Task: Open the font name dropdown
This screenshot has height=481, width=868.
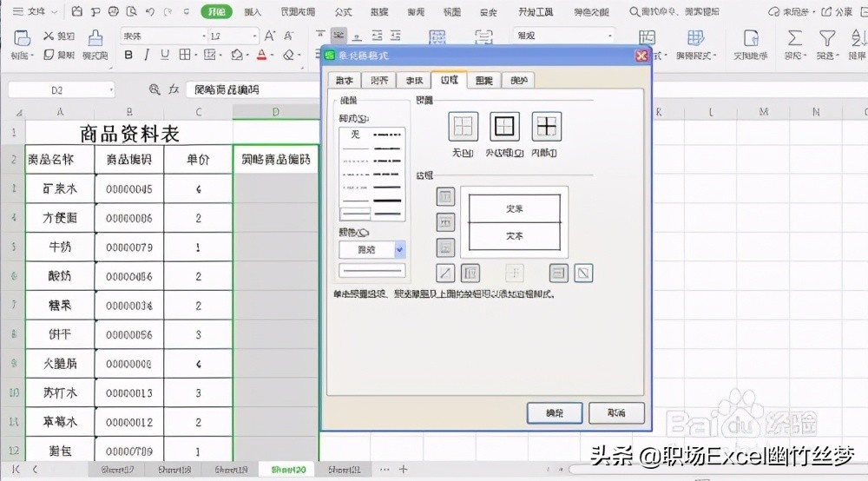Action: click(204, 36)
